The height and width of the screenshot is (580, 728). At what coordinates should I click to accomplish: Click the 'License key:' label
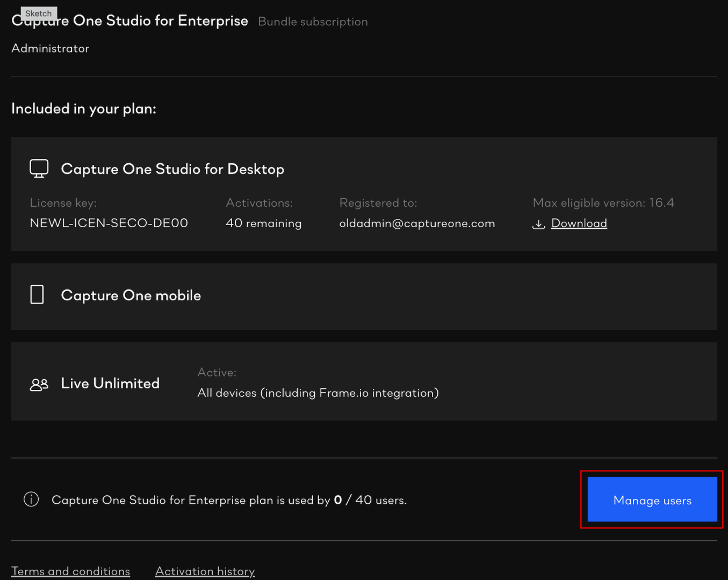point(63,203)
